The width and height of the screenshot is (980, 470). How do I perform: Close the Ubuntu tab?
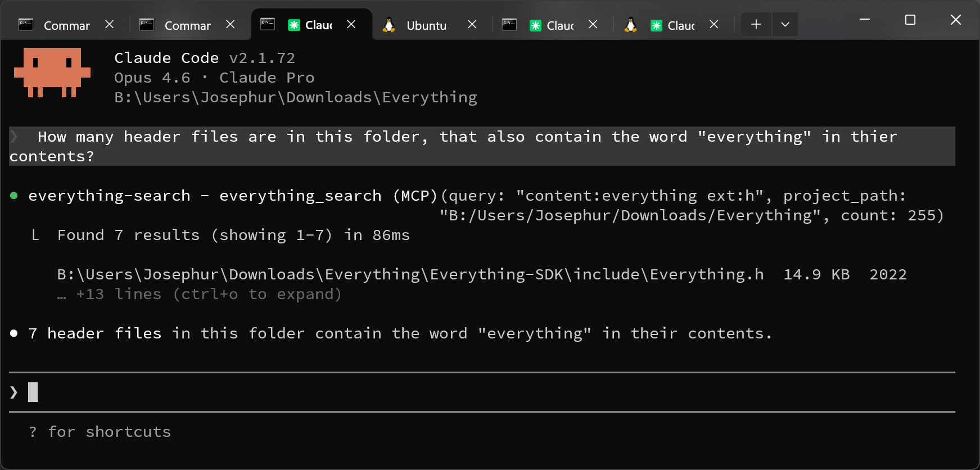[x=472, y=25]
